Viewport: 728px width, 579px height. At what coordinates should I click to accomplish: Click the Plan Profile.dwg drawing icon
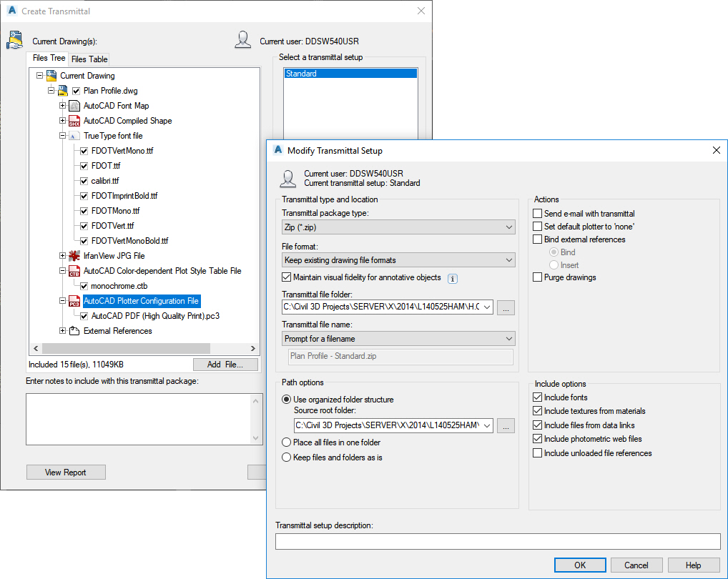coord(63,91)
